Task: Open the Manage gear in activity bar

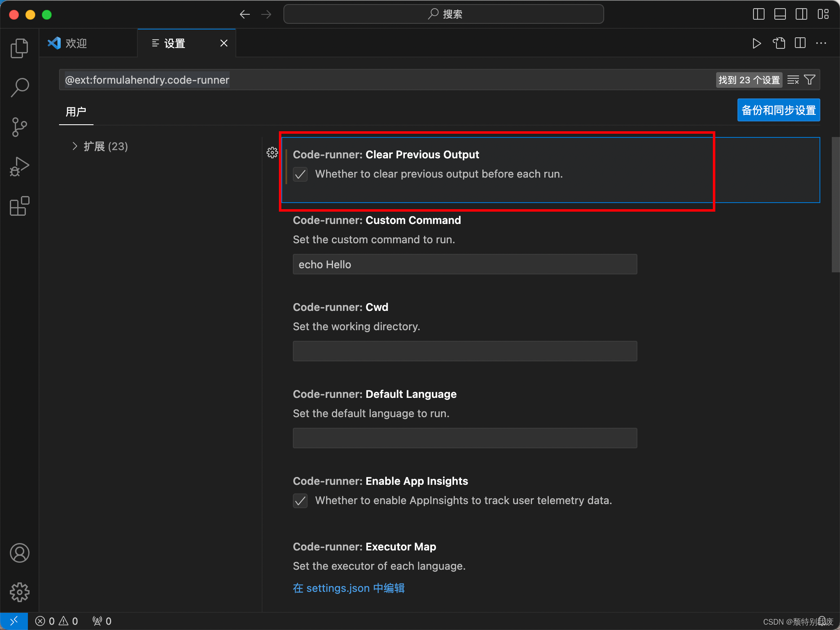Action: coord(19,592)
